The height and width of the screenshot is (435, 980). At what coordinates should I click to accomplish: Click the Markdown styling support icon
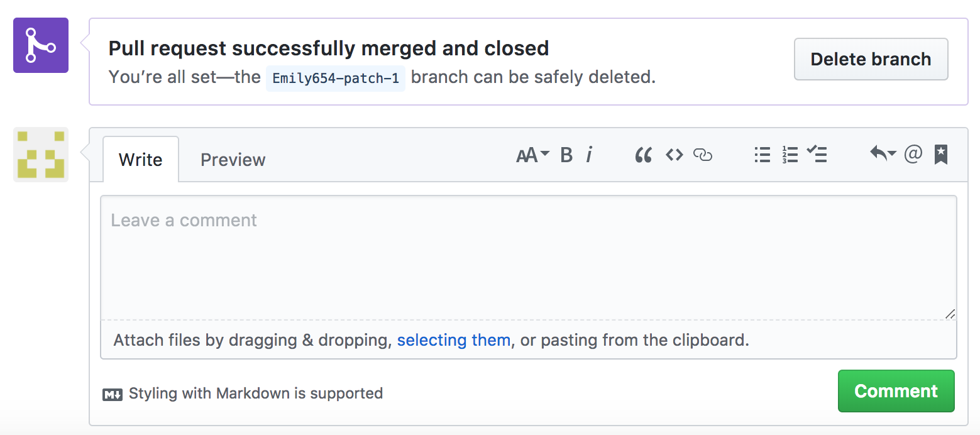[112, 394]
